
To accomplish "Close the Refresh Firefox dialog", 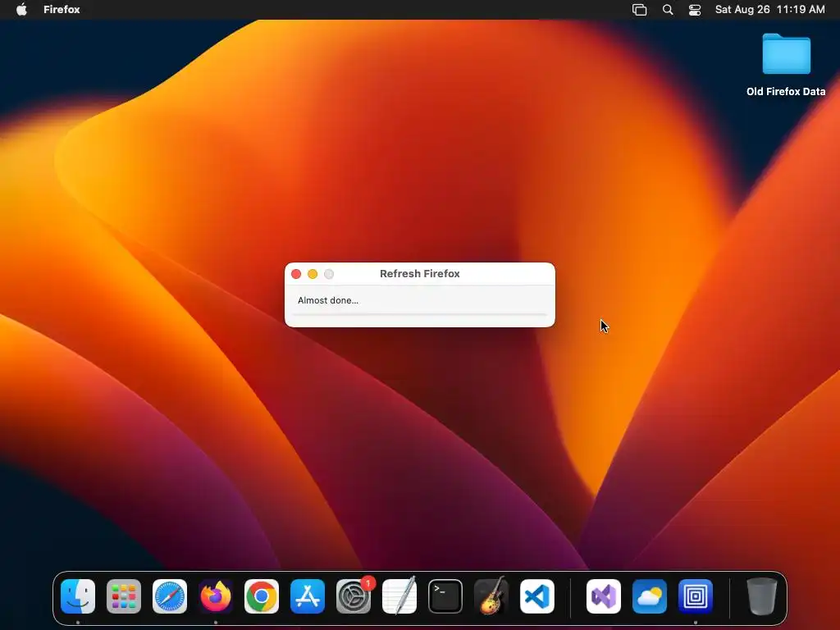I will pos(296,274).
